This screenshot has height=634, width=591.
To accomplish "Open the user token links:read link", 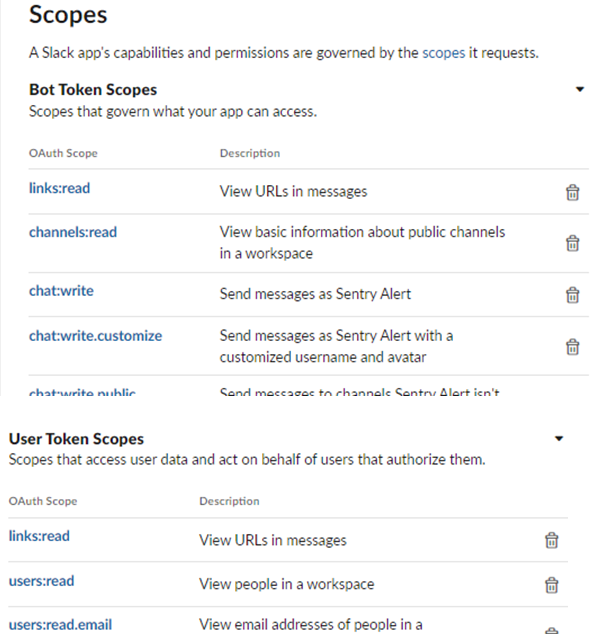I will point(39,536).
